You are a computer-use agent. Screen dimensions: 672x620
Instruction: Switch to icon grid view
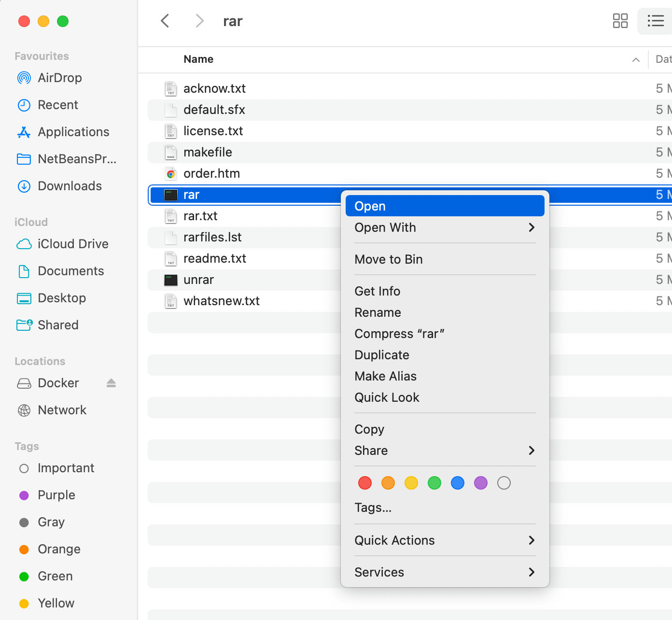620,21
